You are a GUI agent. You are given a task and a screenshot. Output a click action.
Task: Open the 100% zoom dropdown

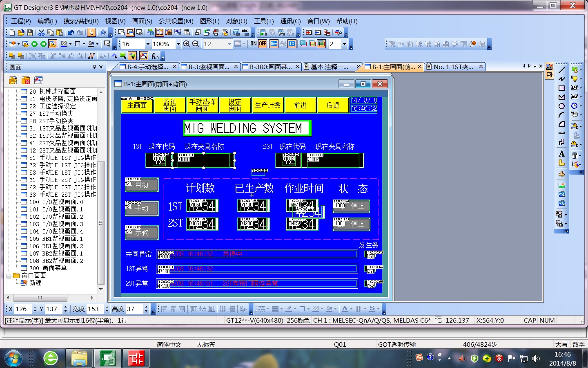(178, 44)
